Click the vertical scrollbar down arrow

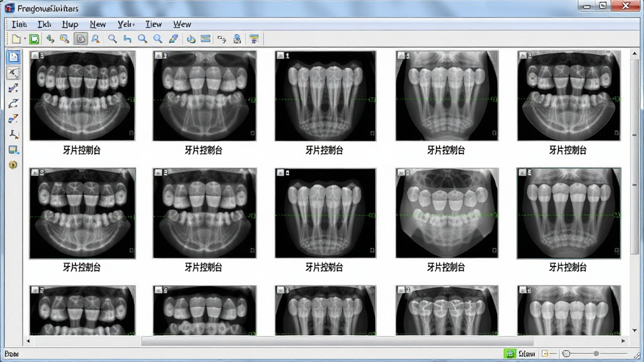pyautogui.click(x=635, y=331)
